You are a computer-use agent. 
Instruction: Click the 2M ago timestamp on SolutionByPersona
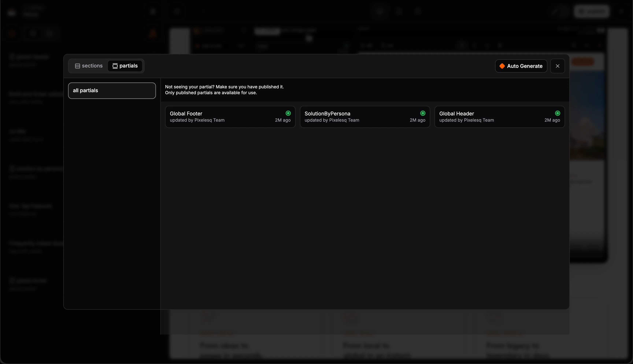point(417,120)
